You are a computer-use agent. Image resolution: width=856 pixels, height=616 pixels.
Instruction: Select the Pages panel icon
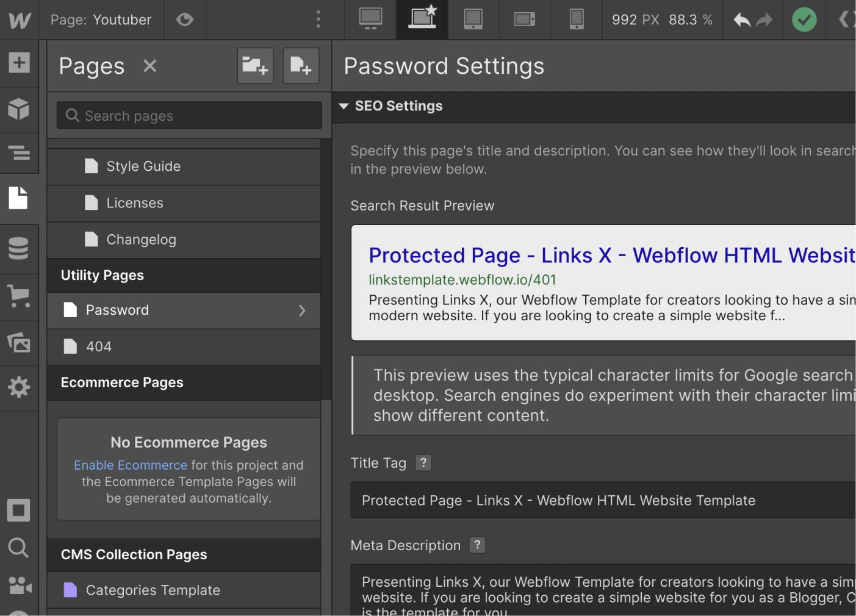click(x=19, y=198)
